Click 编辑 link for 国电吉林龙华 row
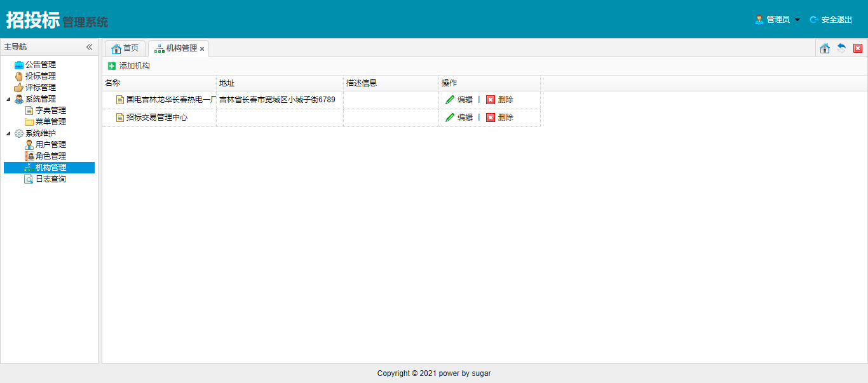The height and width of the screenshot is (383, 868). pyautogui.click(x=465, y=100)
